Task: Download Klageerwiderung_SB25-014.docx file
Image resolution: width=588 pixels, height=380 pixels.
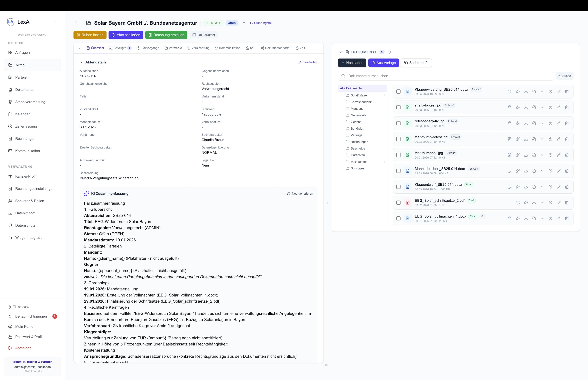Action: tap(526, 92)
